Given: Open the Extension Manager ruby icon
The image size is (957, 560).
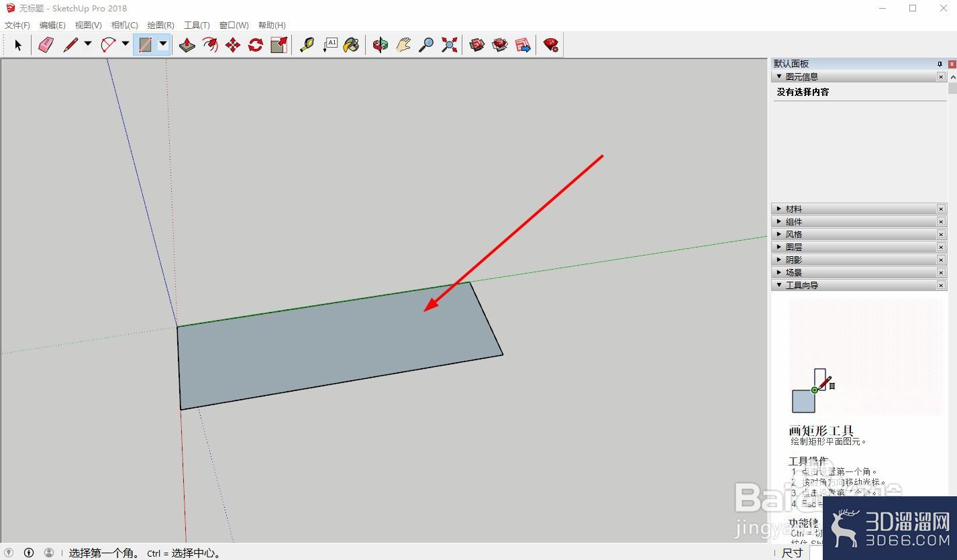Looking at the screenshot, I should coord(551,45).
